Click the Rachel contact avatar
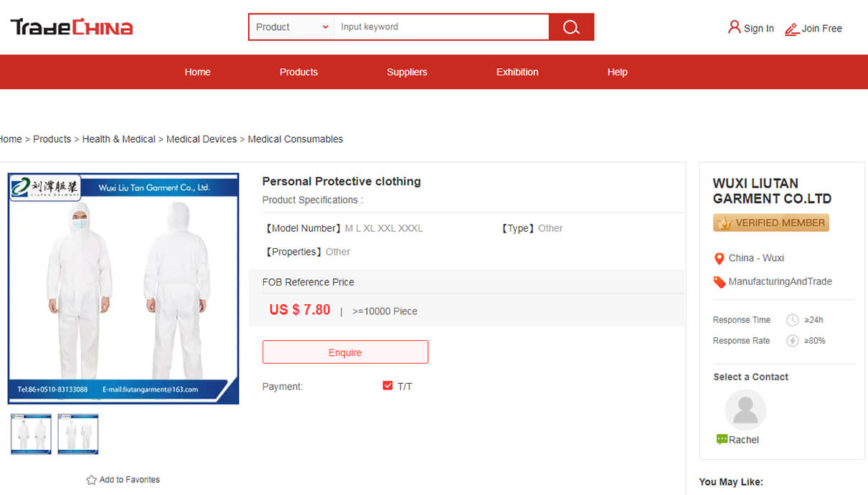This screenshot has width=868, height=495. pos(745,410)
